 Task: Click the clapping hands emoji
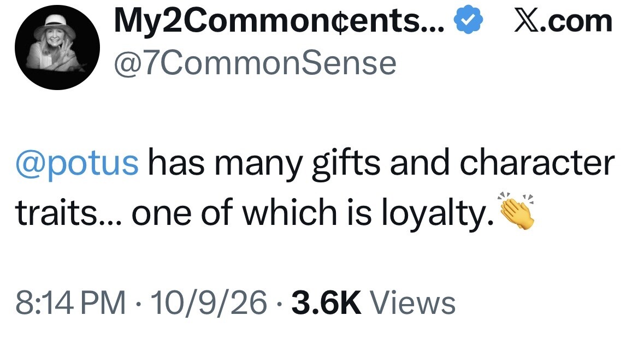pyautogui.click(x=517, y=210)
